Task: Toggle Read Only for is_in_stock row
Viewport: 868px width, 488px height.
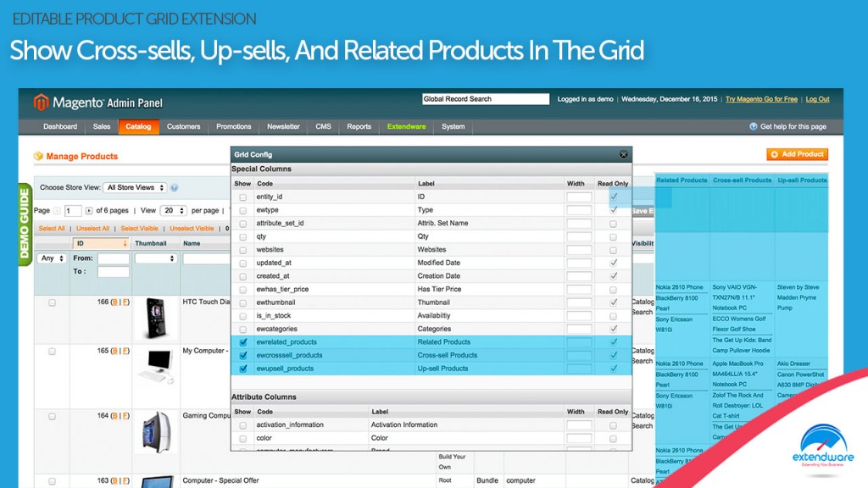Action: click(x=613, y=317)
